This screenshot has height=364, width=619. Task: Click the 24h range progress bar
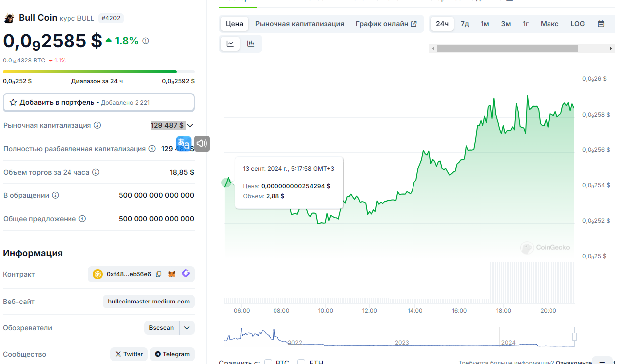(x=99, y=72)
